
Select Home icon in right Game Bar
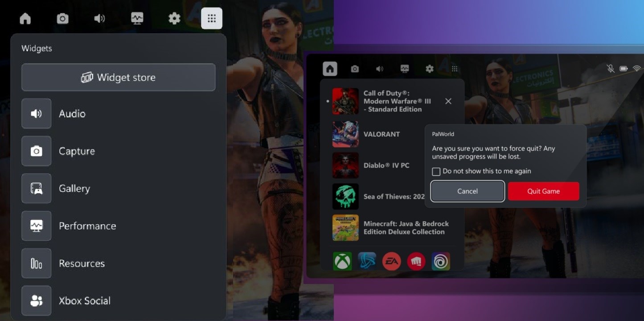(x=330, y=69)
